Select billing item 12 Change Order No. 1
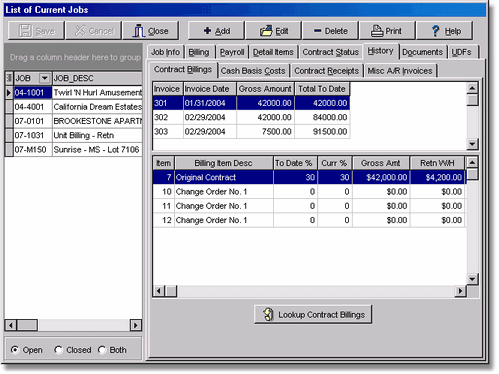This screenshot has width=499, height=374. point(309,220)
